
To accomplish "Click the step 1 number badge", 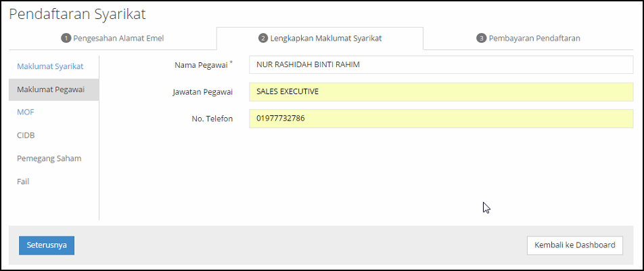I will 66,39.
